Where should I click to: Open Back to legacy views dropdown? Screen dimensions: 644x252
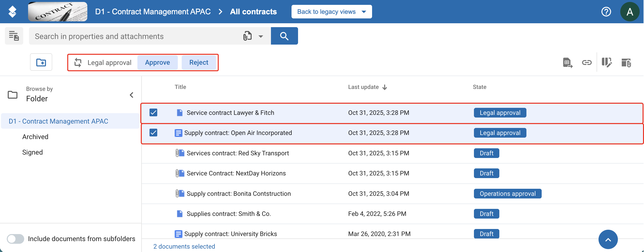[x=331, y=12]
